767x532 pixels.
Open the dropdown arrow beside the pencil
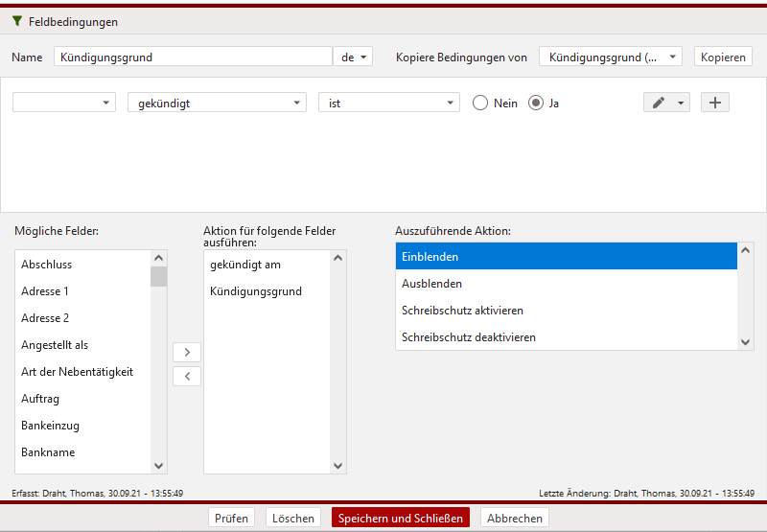(681, 103)
